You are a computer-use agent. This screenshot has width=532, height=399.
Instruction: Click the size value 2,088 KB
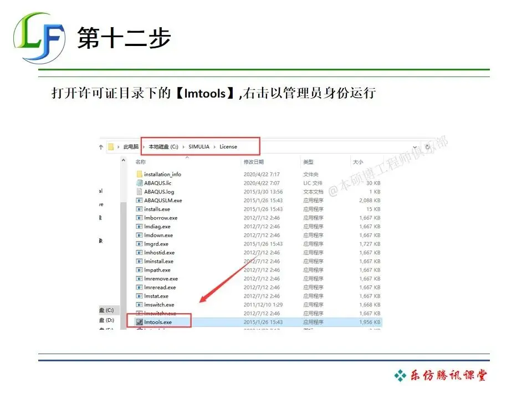[370, 201]
